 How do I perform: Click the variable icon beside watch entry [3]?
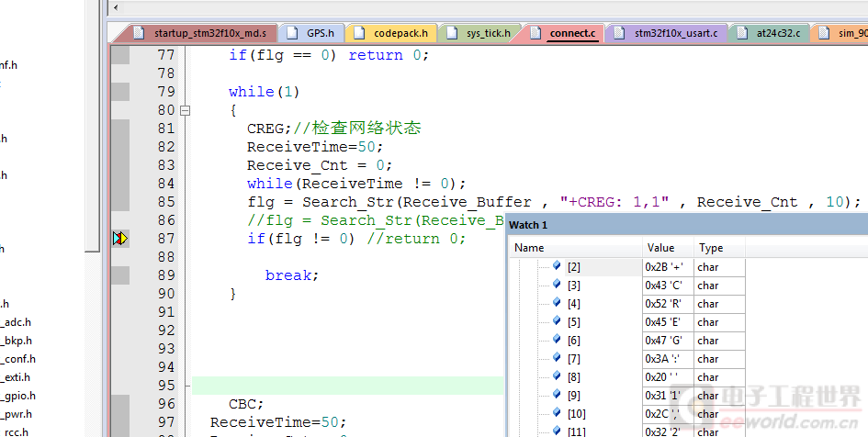click(557, 285)
